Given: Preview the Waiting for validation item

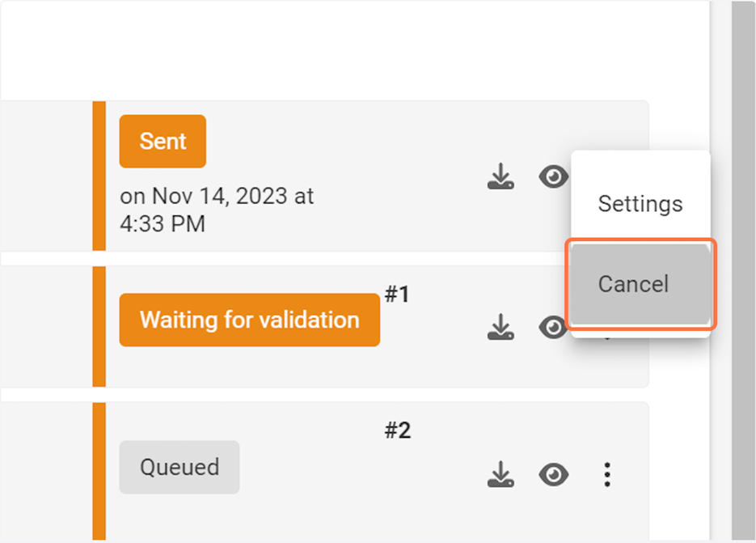Looking at the screenshot, I should click(554, 327).
